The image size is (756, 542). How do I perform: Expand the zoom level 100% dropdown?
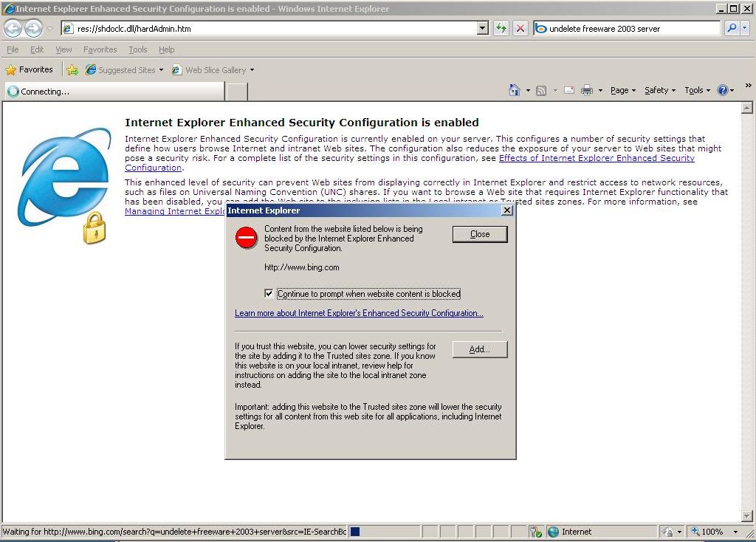(x=735, y=532)
